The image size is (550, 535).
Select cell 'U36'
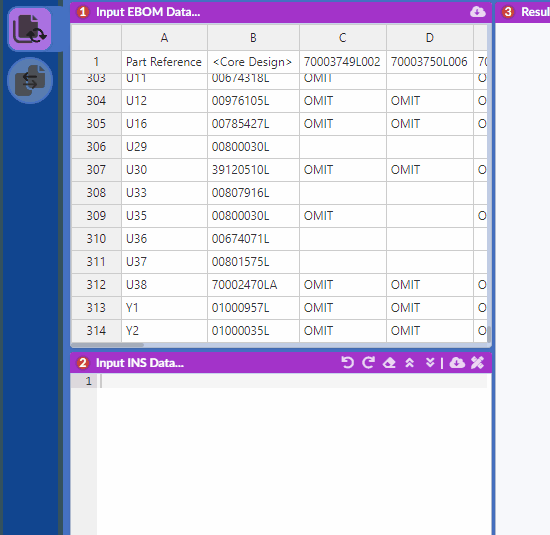(x=164, y=239)
